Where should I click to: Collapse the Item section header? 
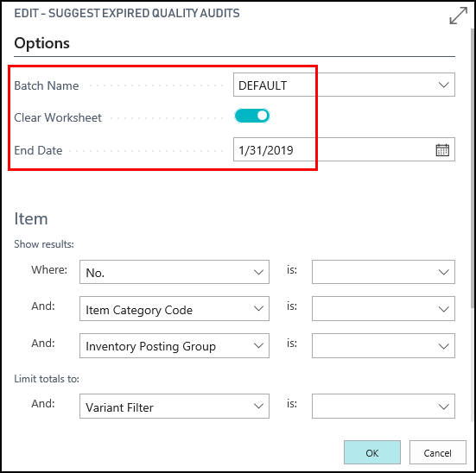31,218
